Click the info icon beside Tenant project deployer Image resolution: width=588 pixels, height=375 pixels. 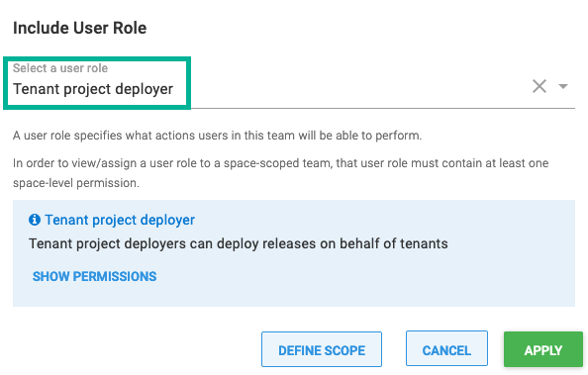coord(35,220)
